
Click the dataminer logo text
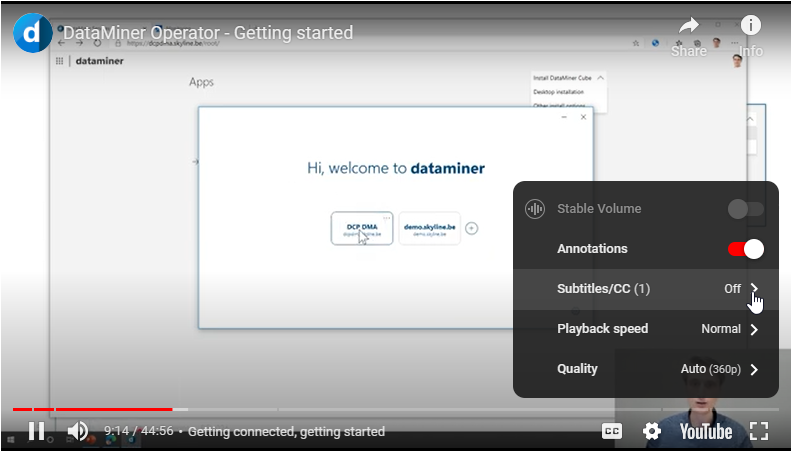(99, 61)
